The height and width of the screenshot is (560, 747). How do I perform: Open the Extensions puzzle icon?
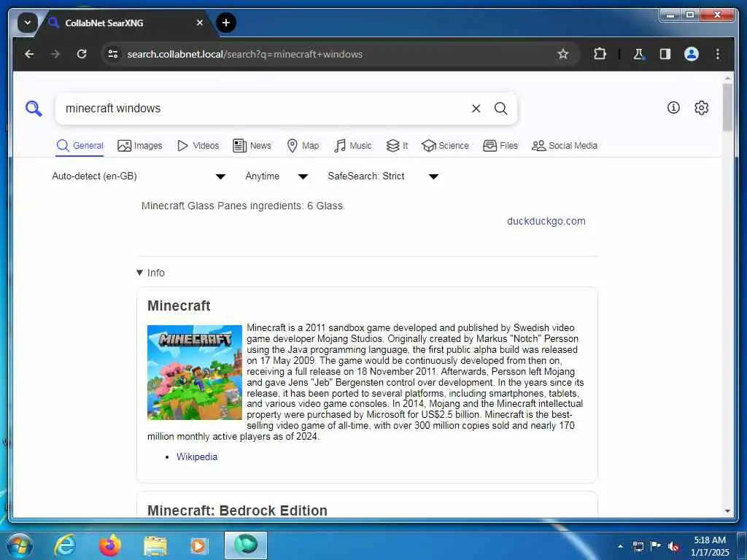point(600,54)
